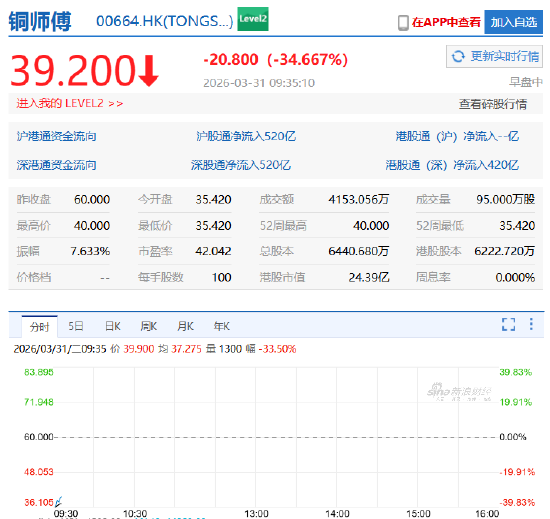
Task: Click timestamp 2026-03-31 09:35:10
Action: tap(259, 83)
